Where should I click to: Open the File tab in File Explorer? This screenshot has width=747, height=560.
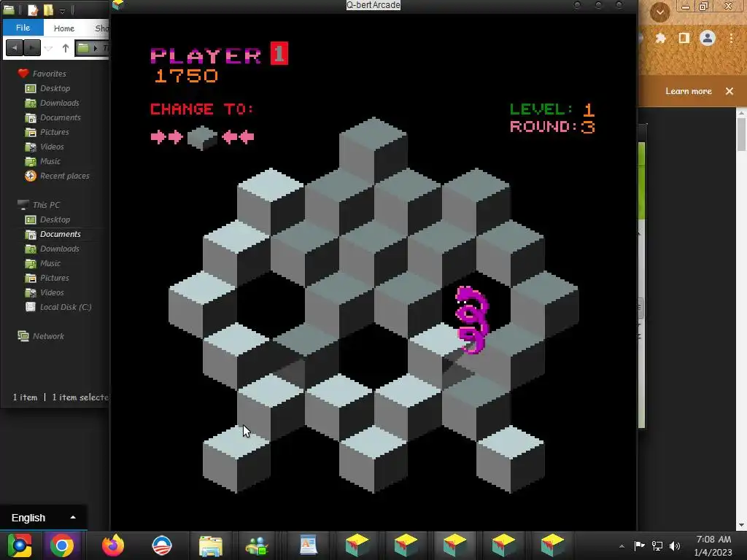click(23, 28)
